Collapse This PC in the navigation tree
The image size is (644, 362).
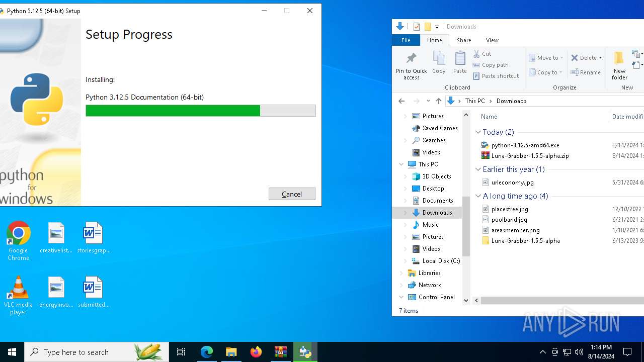(x=401, y=164)
